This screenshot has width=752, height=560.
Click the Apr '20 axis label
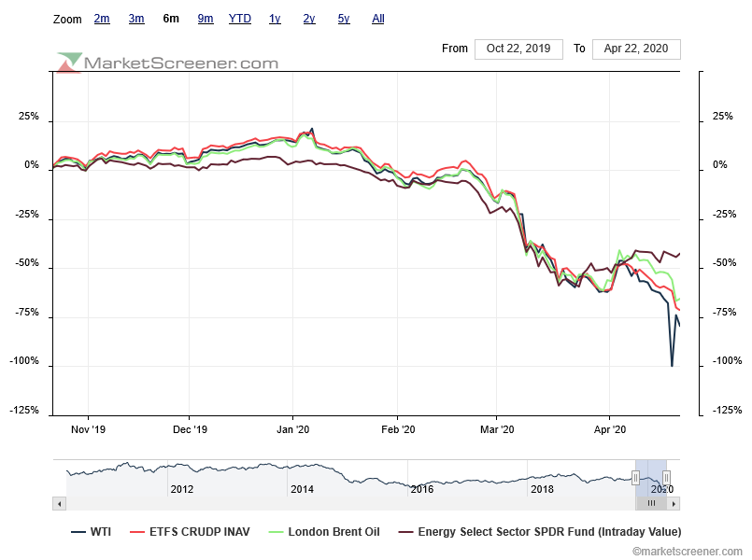coord(610,429)
